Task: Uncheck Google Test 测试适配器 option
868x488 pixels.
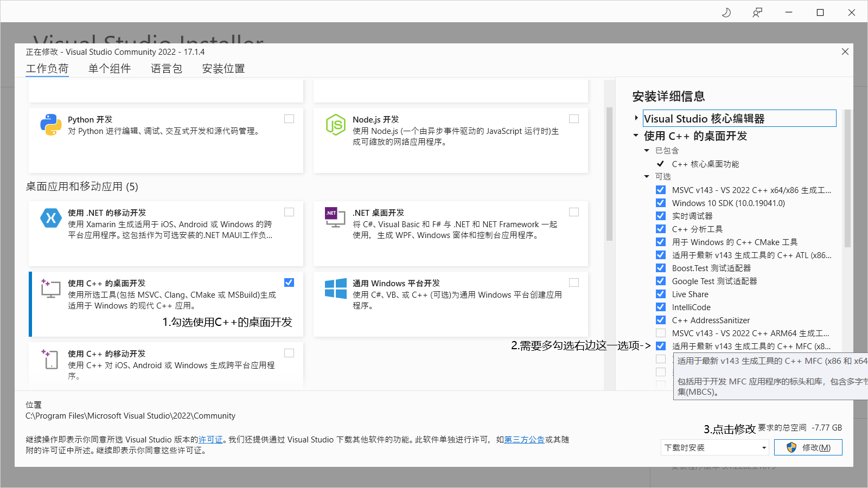Action: 661,281
